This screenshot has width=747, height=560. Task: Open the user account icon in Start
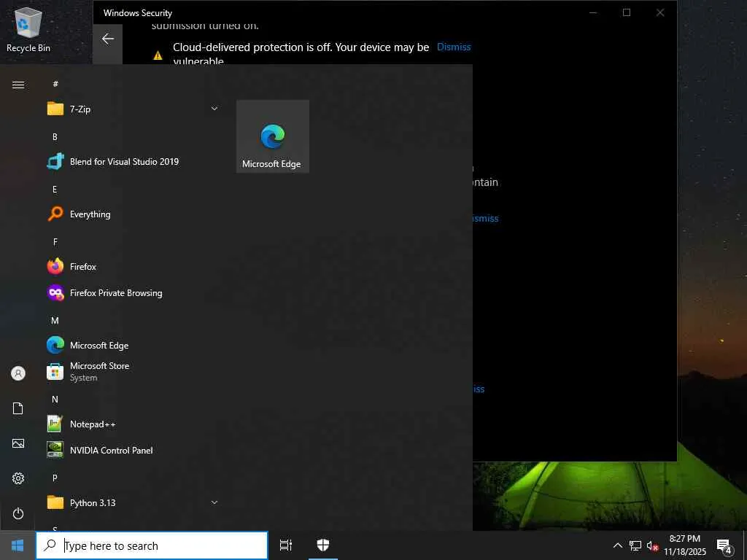(x=18, y=373)
